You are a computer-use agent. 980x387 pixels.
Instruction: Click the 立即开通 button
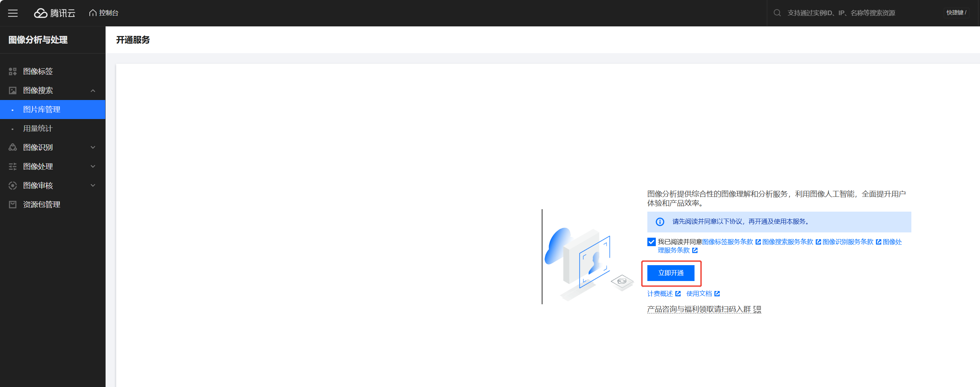coord(671,273)
